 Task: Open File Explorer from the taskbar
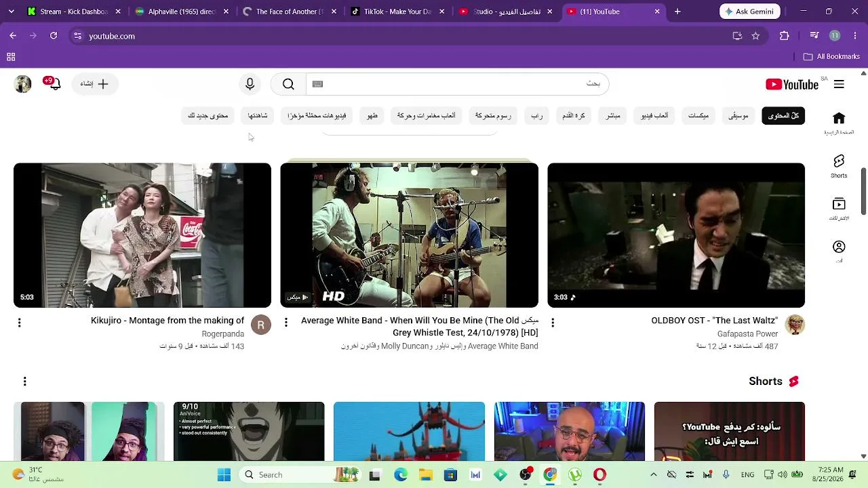426,474
